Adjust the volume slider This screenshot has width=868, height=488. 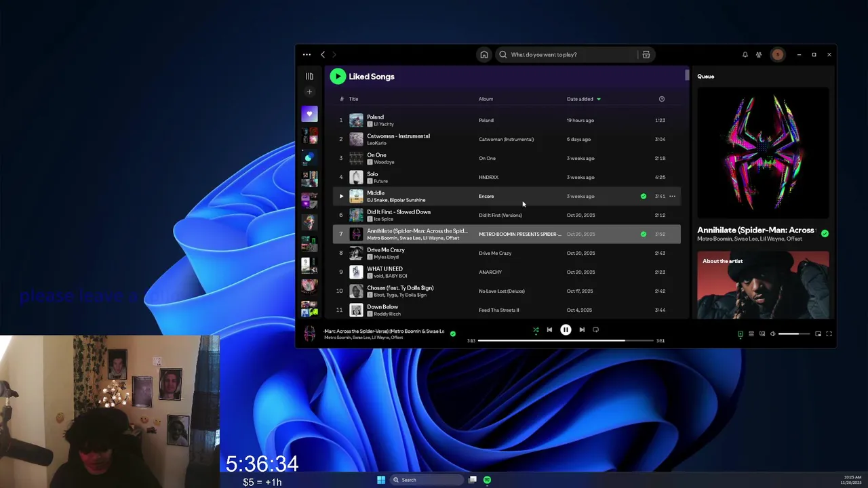[x=793, y=333]
